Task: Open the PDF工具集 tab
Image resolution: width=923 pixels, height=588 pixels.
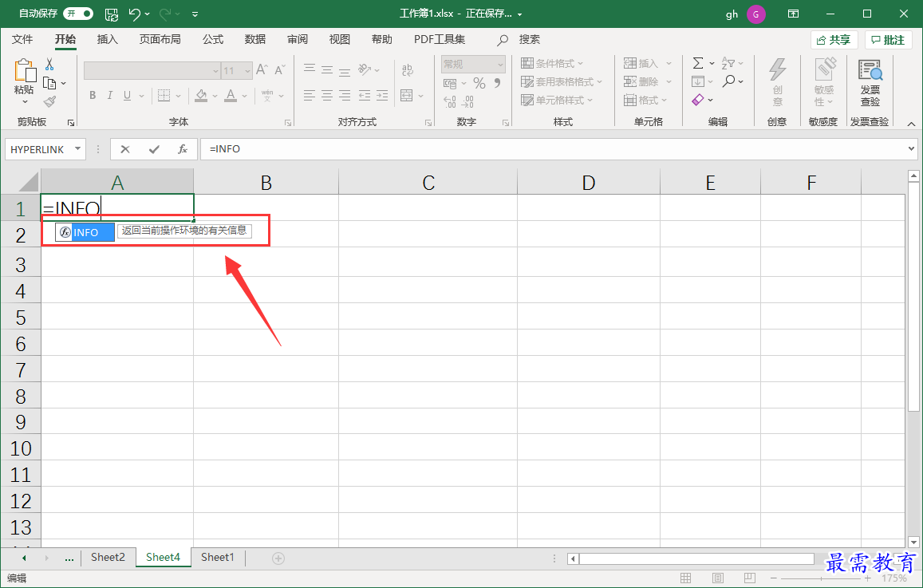Action: click(440, 39)
